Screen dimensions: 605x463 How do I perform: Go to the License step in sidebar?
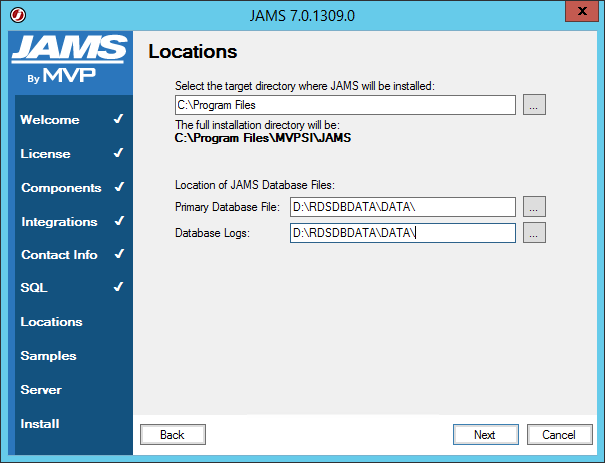click(46, 154)
